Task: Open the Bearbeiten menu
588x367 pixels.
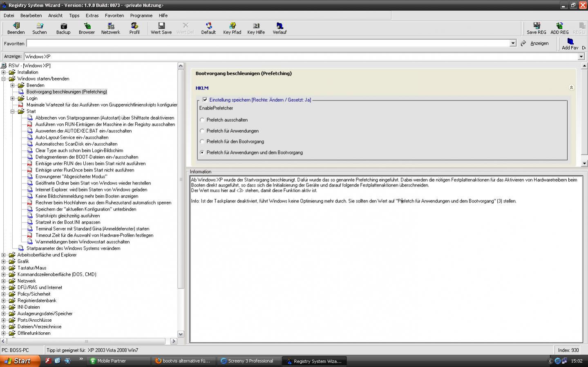Action: tap(31, 16)
